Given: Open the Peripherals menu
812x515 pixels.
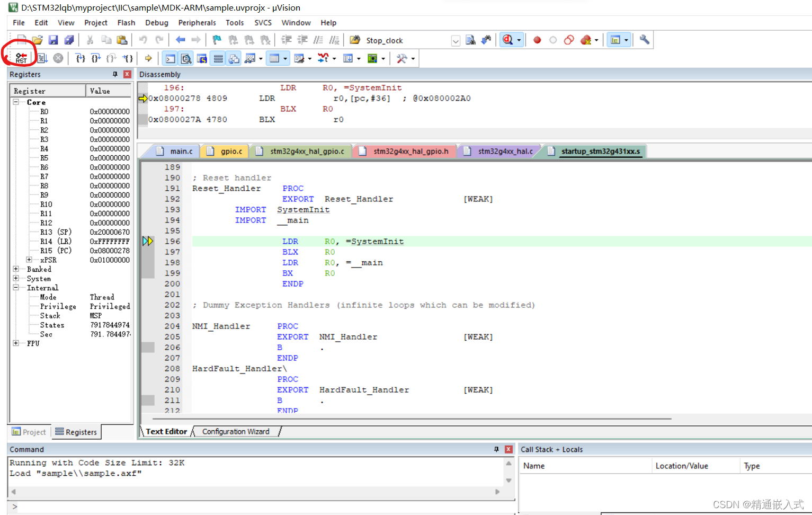Looking at the screenshot, I should click(x=197, y=23).
